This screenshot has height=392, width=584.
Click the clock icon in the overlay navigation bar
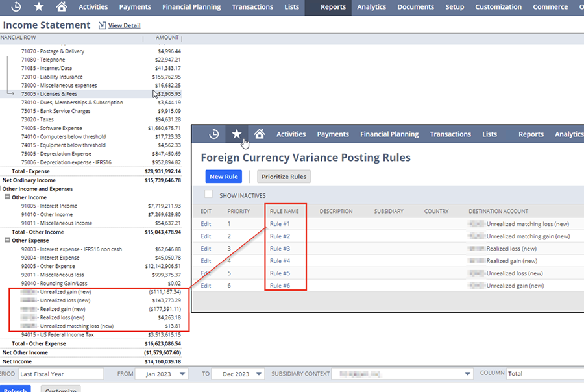pyautogui.click(x=214, y=134)
